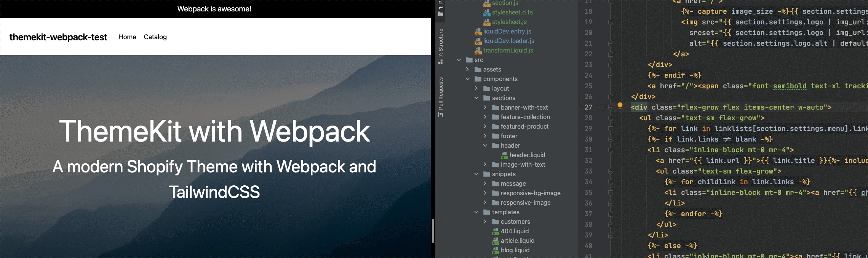
Task: Open the themekit-webpack-test site title link
Action: pyautogui.click(x=58, y=37)
